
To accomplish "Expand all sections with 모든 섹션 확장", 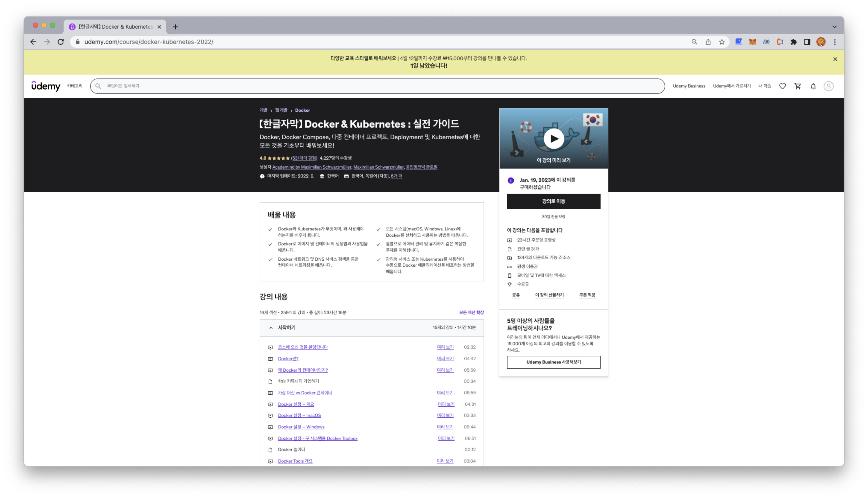I will 471,312.
